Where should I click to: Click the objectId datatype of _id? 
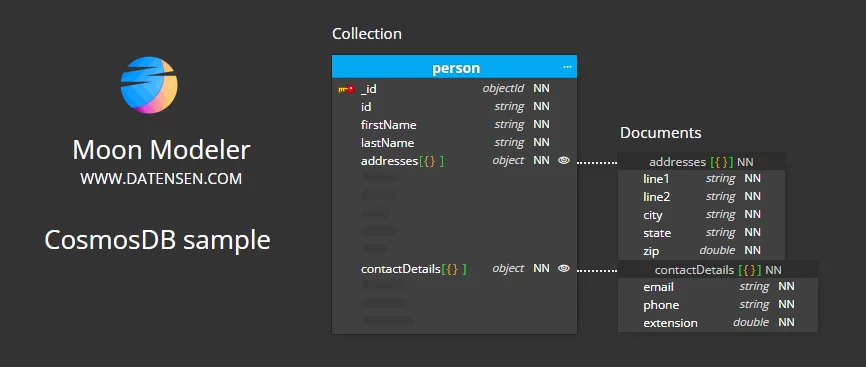pos(503,88)
